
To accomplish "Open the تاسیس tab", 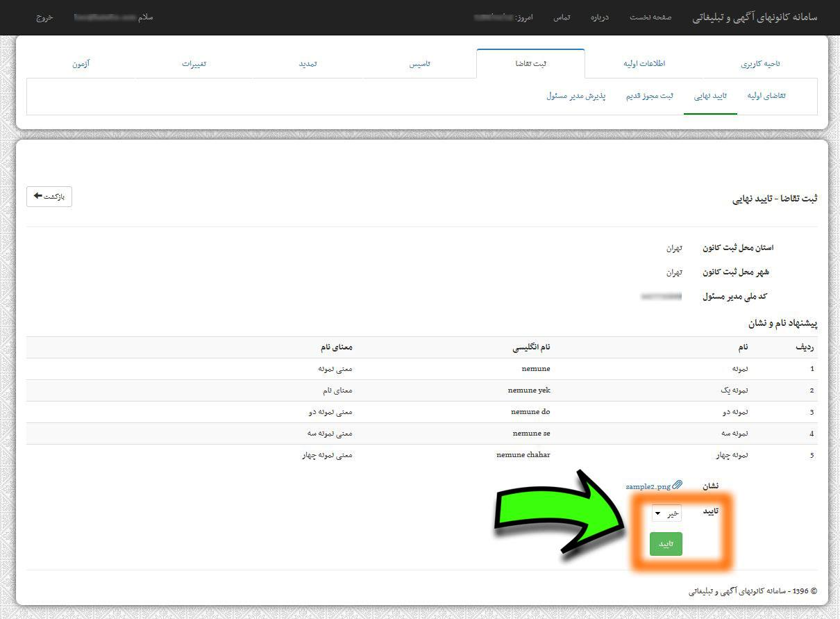I will [x=419, y=63].
